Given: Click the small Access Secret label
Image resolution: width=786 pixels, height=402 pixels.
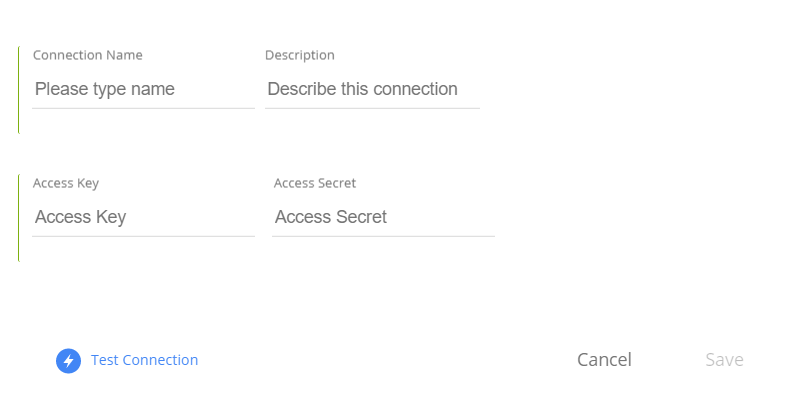Looking at the screenshot, I should (315, 183).
